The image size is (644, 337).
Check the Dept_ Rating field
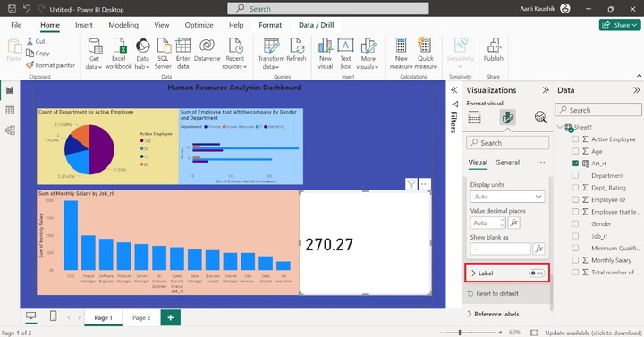click(575, 188)
